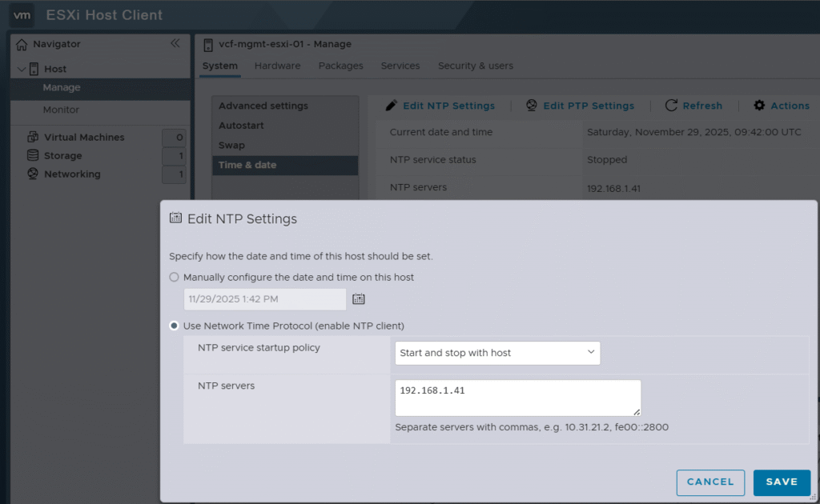Click the Actions gear icon
This screenshot has width=820, height=504.
click(x=759, y=106)
